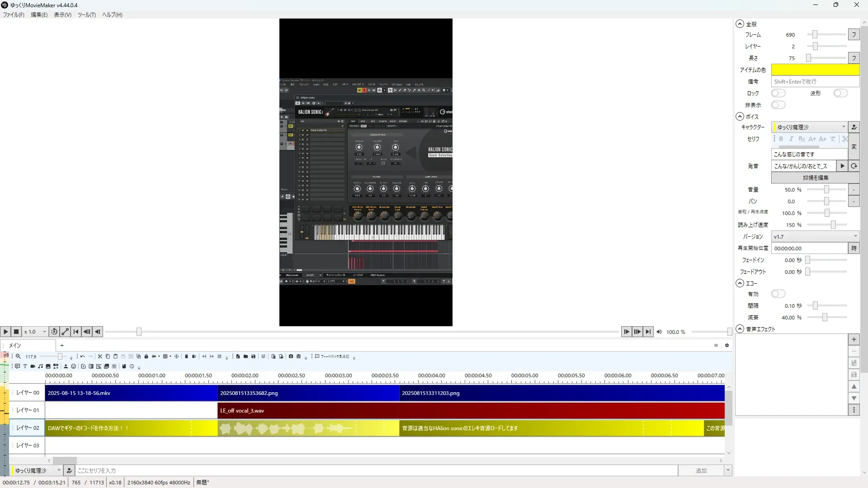Click the undo arrow icon
Viewport: 868px width, 488px height.
click(x=82, y=357)
